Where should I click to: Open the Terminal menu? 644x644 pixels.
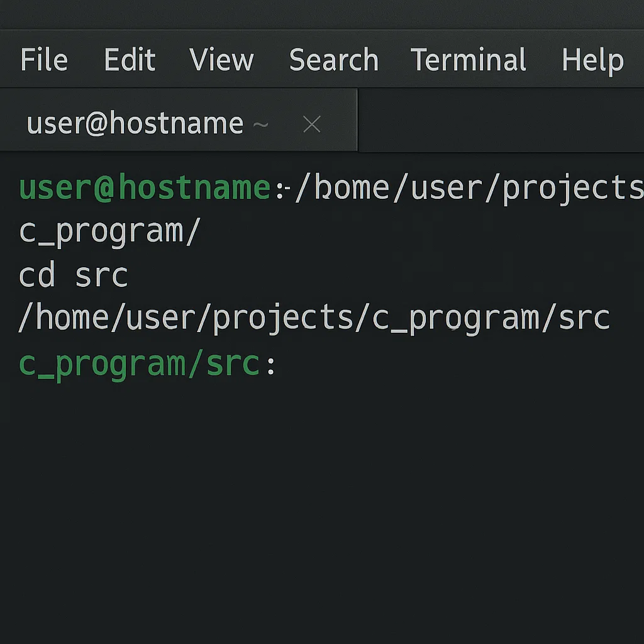(x=469, y=60)
